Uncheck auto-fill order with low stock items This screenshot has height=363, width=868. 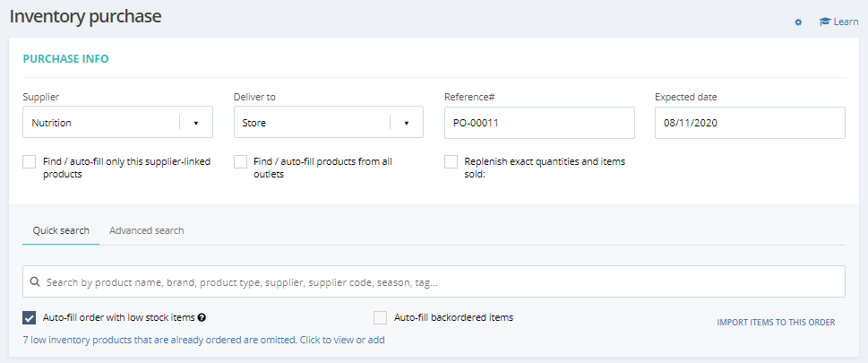point(30,317)
